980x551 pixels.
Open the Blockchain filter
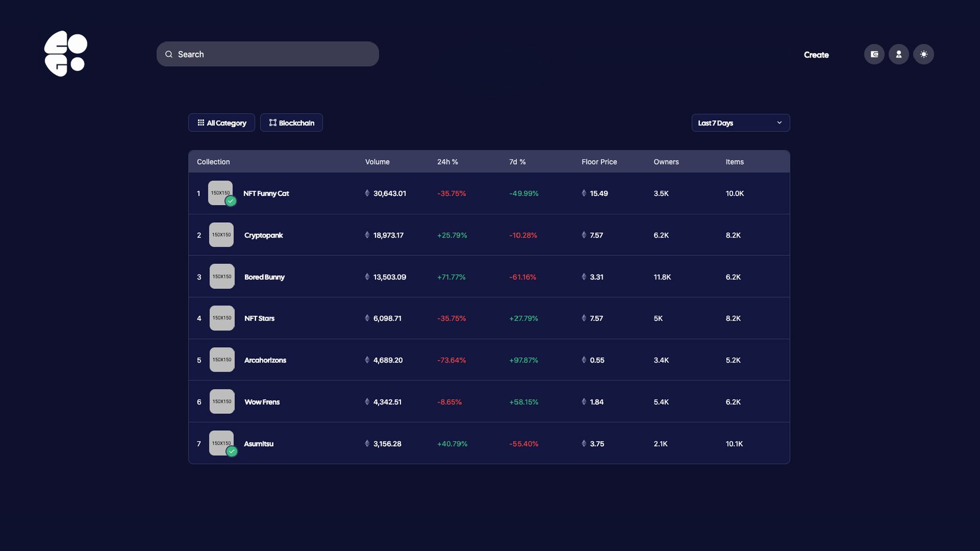tap(292, 123)
